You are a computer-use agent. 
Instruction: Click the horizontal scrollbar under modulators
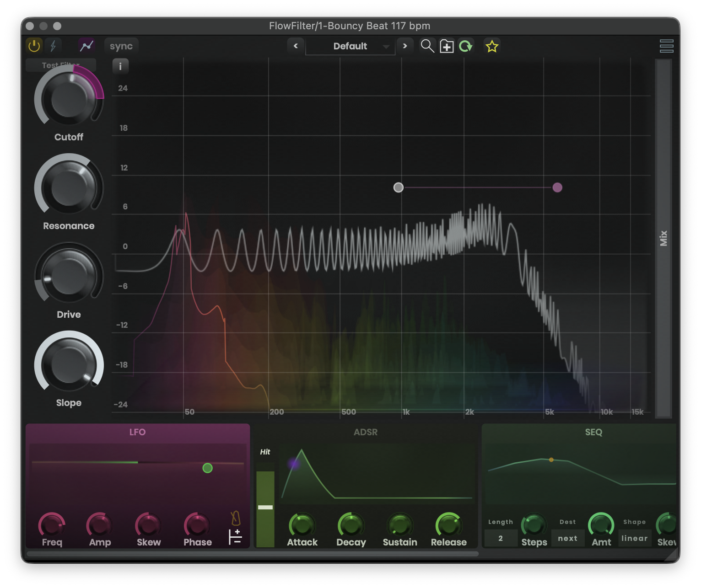253,554
